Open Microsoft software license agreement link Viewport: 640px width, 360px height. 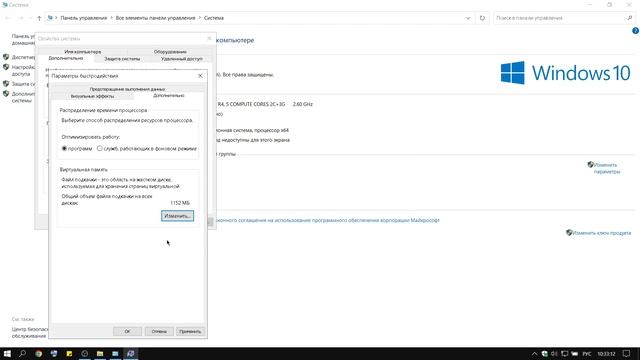pos(328,220)
